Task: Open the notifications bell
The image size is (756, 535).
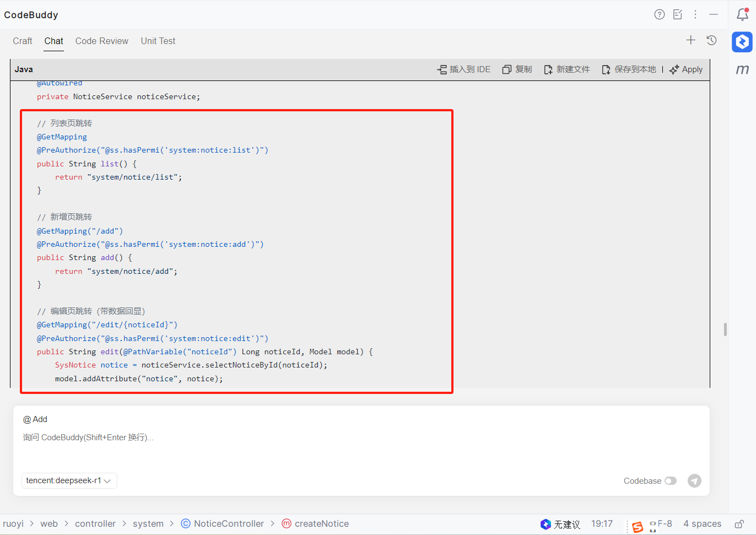Action: (742, 14)
